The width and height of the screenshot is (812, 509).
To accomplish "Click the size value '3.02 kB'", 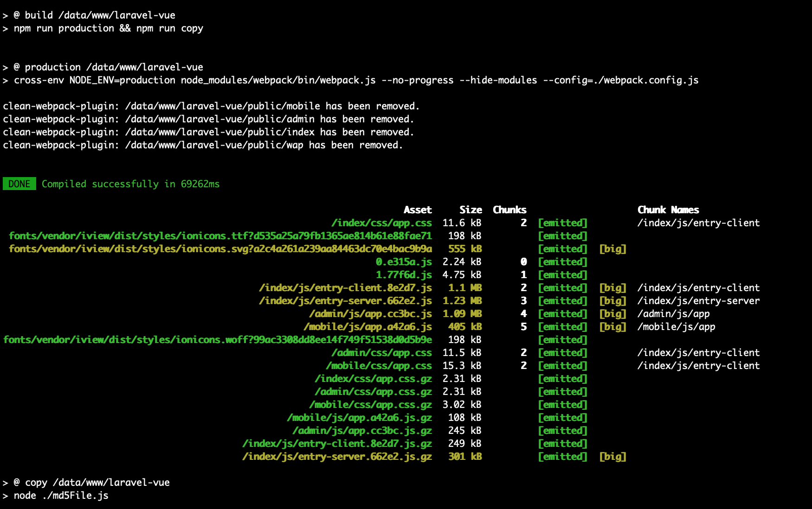I will (x=462, y=405).
